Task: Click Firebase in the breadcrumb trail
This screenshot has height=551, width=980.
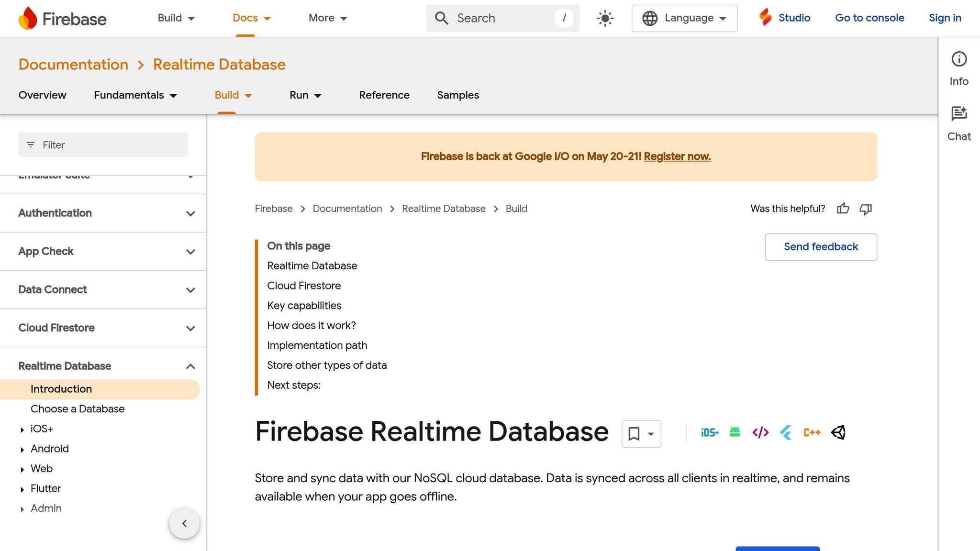Action: 274,209
